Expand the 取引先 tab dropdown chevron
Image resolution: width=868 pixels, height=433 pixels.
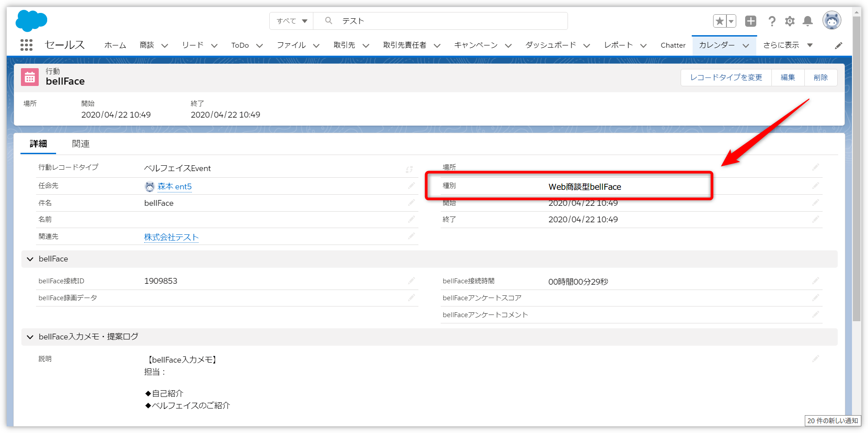pyautogui.click(x=366, y=45)
